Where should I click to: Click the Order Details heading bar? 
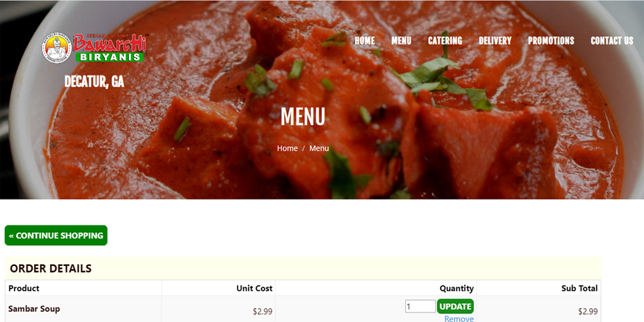pyautogui.click(x=303, y=268)
